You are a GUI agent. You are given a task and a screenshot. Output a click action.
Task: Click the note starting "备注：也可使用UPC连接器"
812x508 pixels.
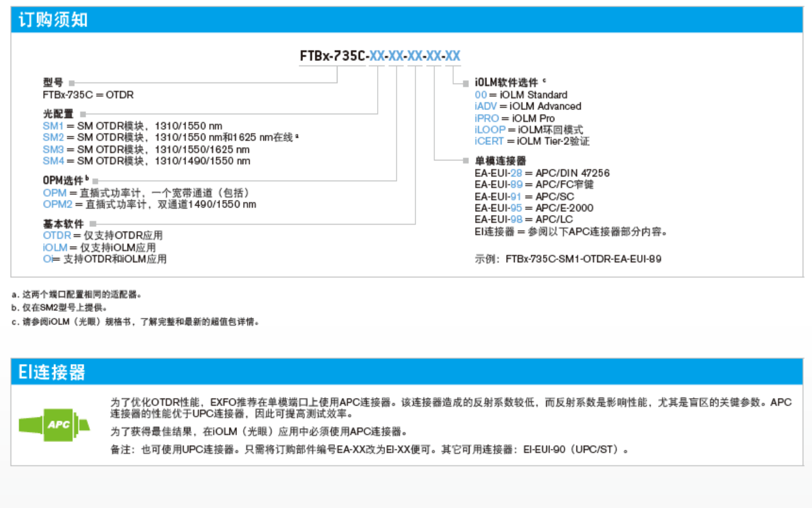pos(370,450)
